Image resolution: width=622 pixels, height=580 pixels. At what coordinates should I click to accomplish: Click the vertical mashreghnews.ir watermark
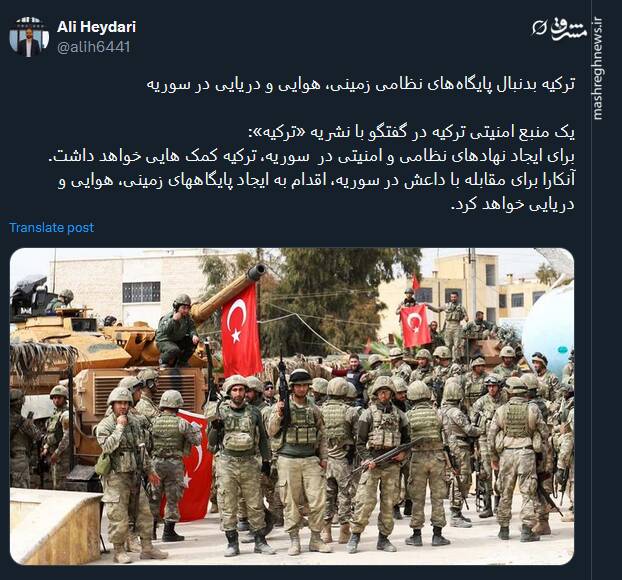(x=598, y=68)
